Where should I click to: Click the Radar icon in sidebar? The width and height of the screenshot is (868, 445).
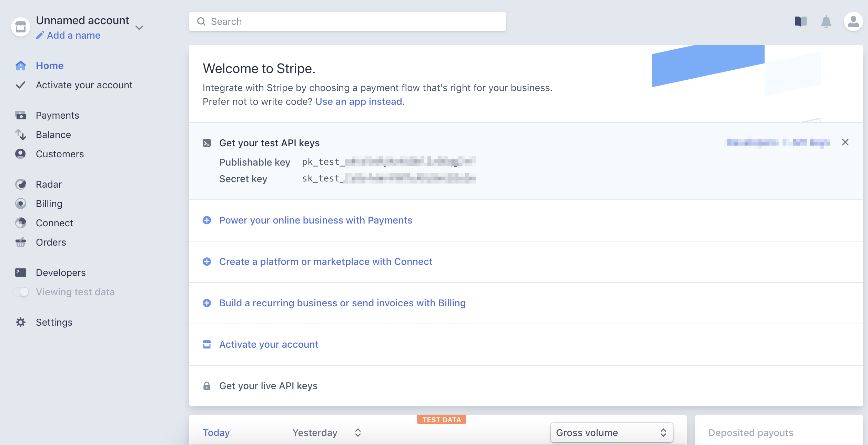coord(21,184)
